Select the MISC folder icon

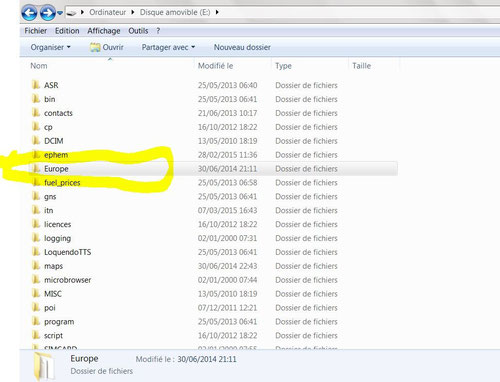pyautogui.click(x=36, y=294)
